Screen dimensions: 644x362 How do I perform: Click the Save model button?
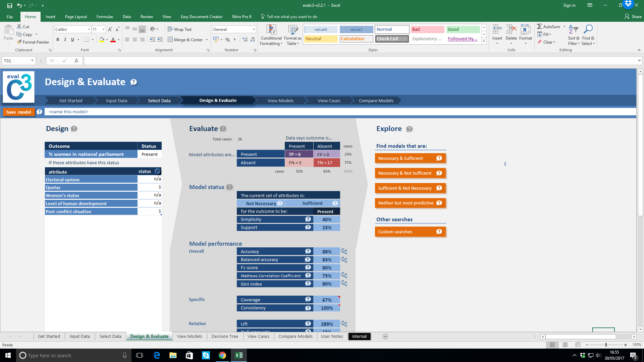18,112
